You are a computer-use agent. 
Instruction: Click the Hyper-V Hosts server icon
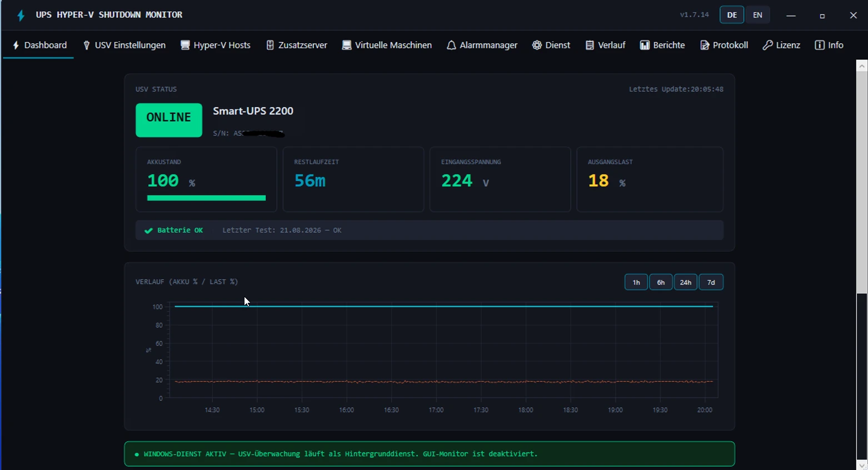click(x=185, y=45)
